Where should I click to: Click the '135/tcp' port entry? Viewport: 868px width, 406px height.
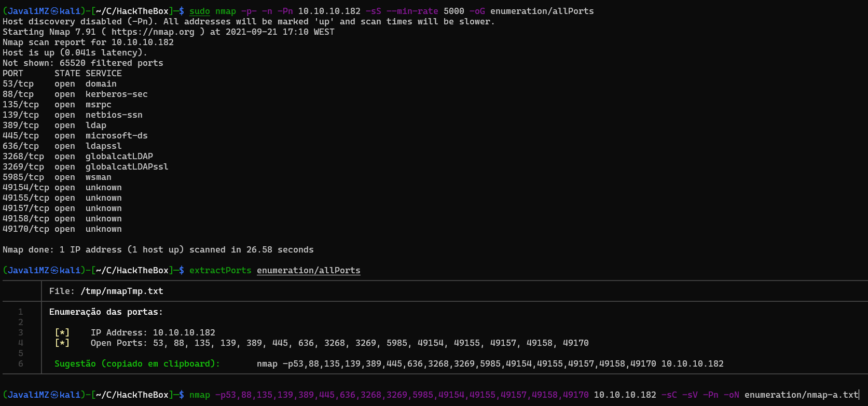(21, 105)
